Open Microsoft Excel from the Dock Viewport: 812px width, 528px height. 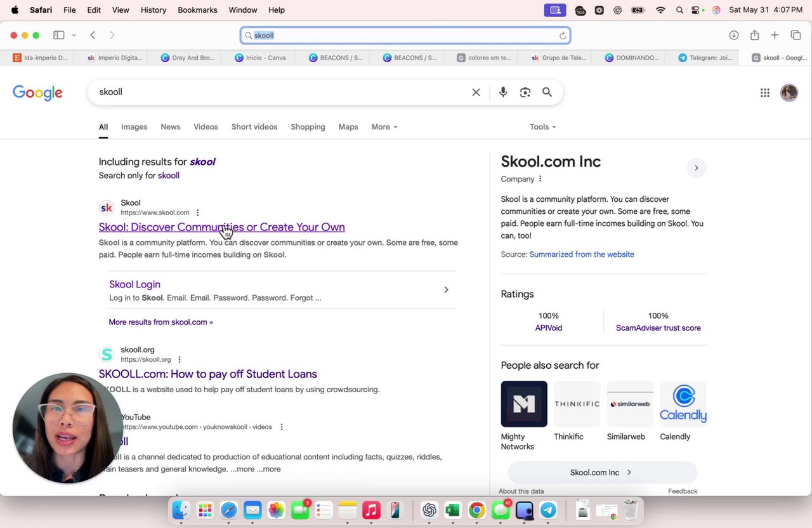tap(452, 510)
